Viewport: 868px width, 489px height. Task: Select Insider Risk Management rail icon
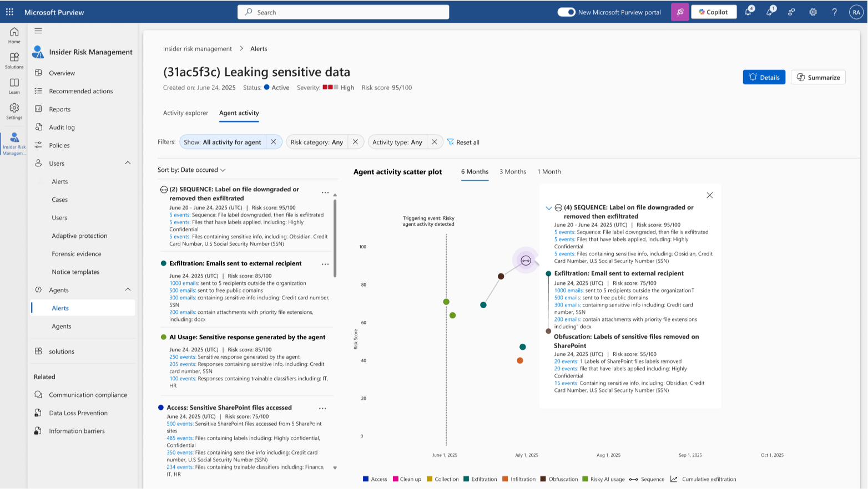click(14, 144)
